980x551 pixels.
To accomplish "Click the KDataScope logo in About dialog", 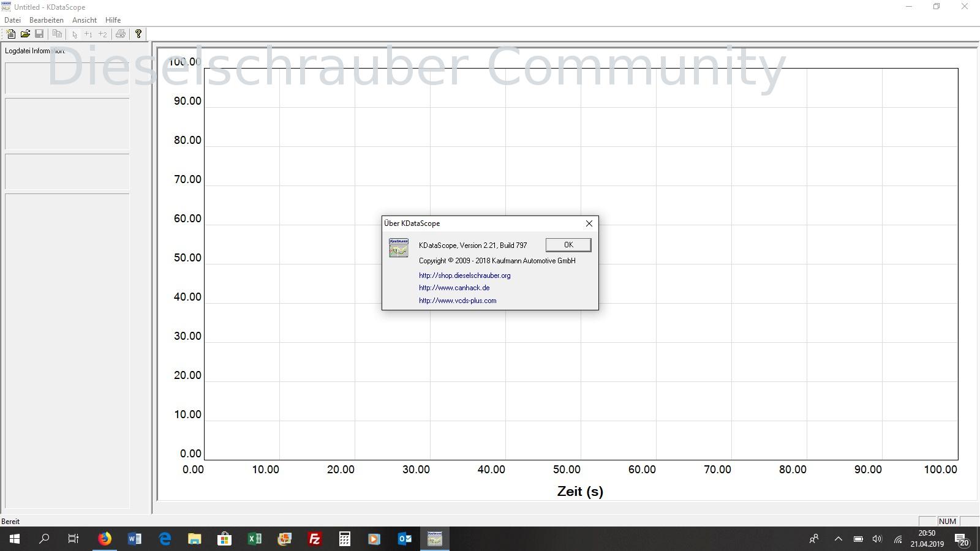I will (x=399, y=248).
